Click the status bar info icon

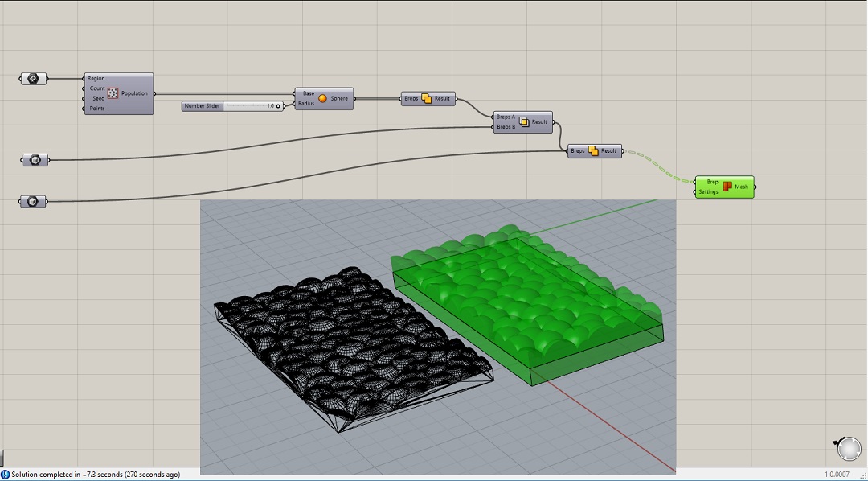tap(5, 475)
